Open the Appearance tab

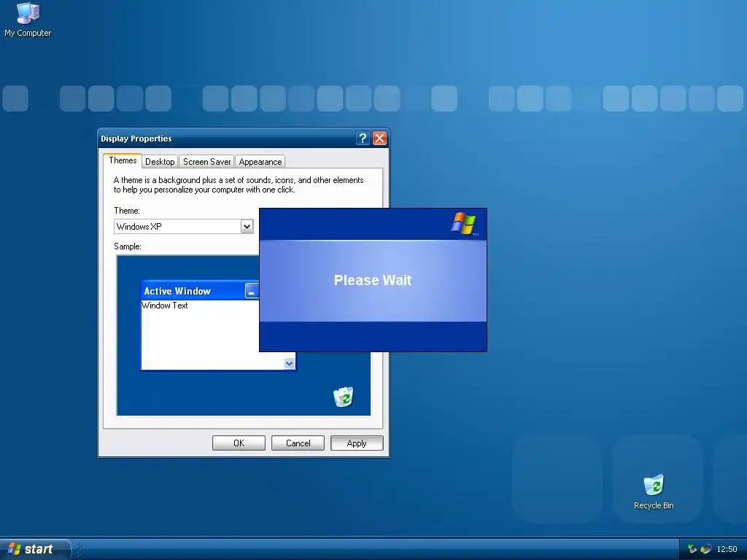(x=260, y=161)
